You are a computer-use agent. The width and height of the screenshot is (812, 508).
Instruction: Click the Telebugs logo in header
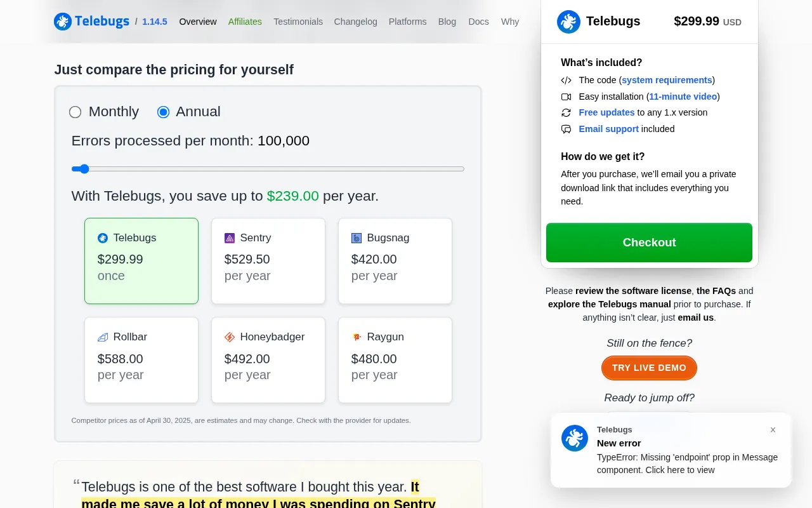(91, 22)
